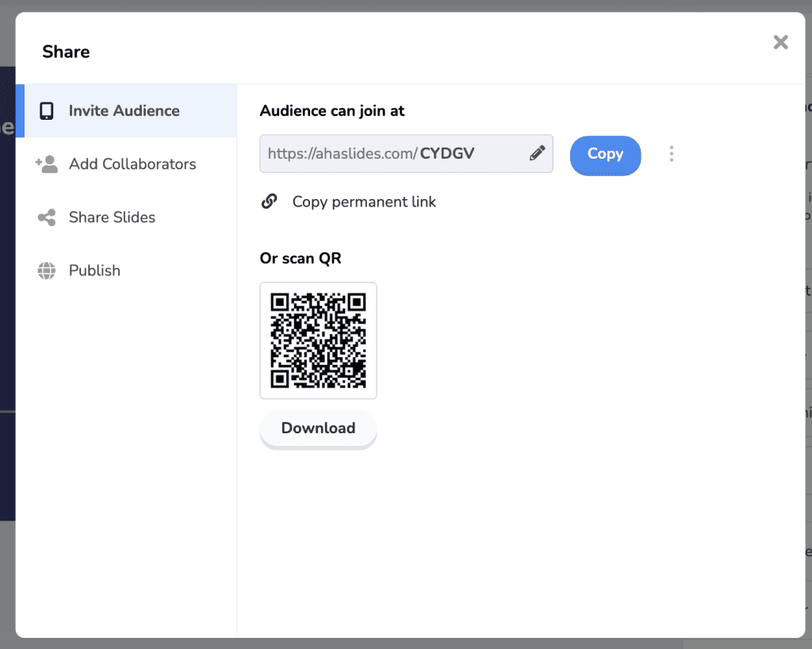812x649 pixels.
Task: Click the blue Copy button
Action: coord(605,155)
